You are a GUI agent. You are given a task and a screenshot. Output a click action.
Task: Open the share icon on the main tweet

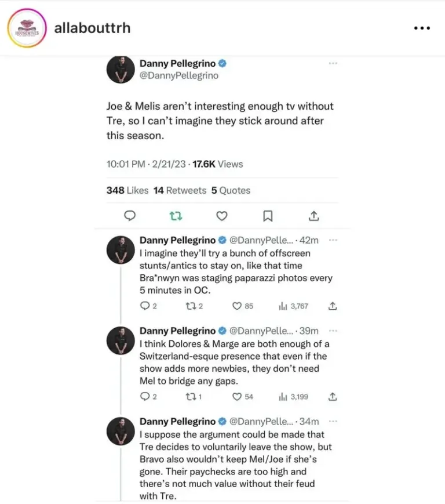[313, 215]
